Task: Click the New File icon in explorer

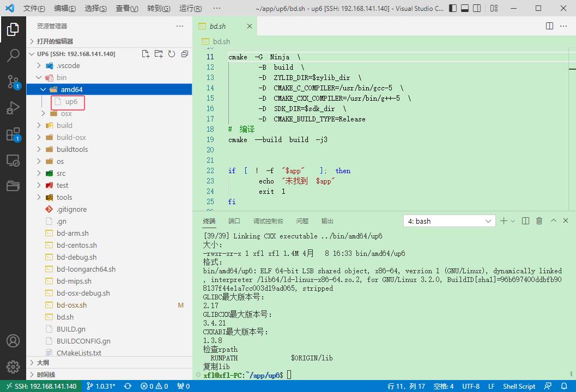Action: pos(145,54)
